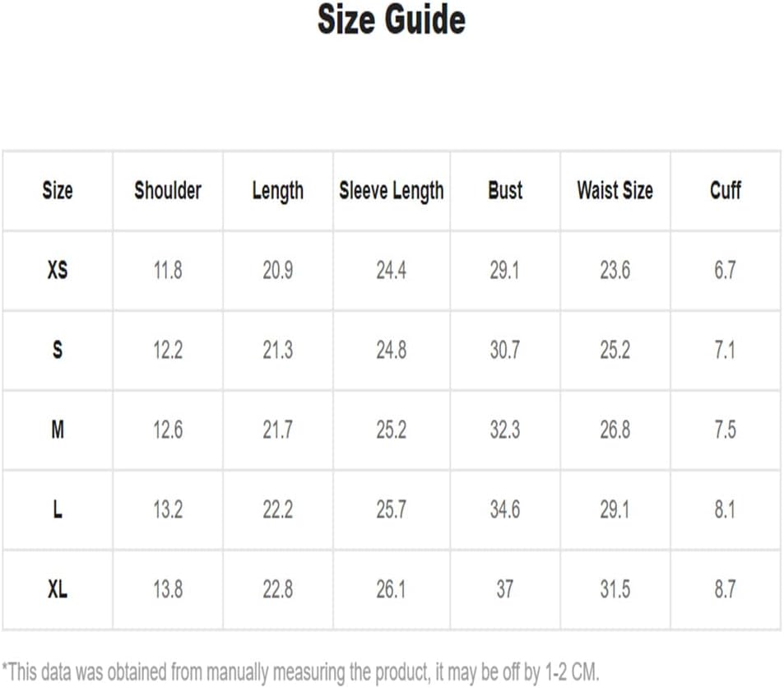Select the XS size row label
The height and width of the screenshot is (688, 784).
click(x=58, y=270)
